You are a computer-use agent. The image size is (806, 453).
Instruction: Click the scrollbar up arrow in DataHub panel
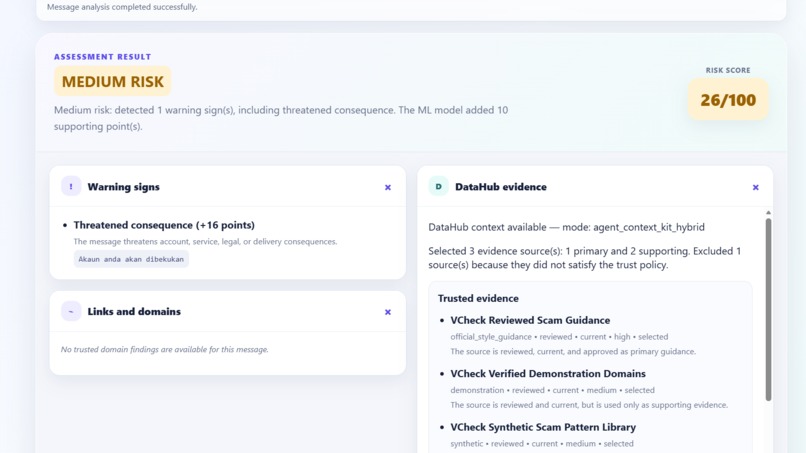pyautogui.click(x=768, y=212)
